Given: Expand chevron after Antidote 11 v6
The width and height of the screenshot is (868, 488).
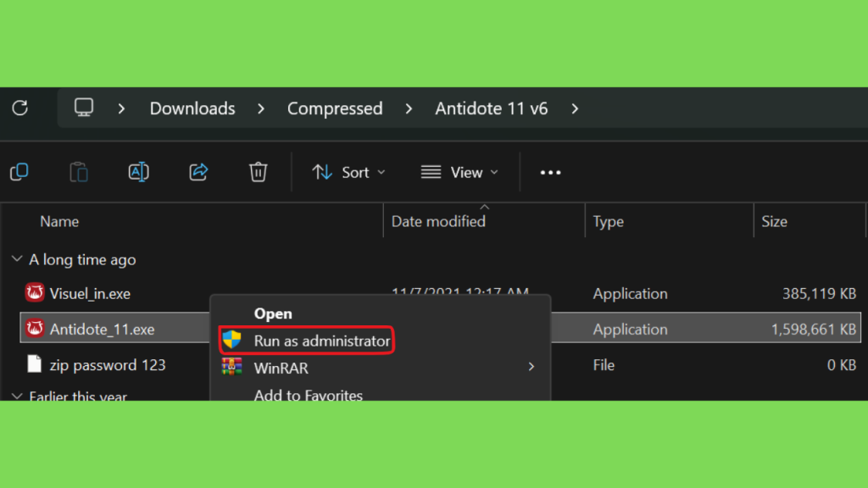Looking at the screenshot, I should 576,108.
